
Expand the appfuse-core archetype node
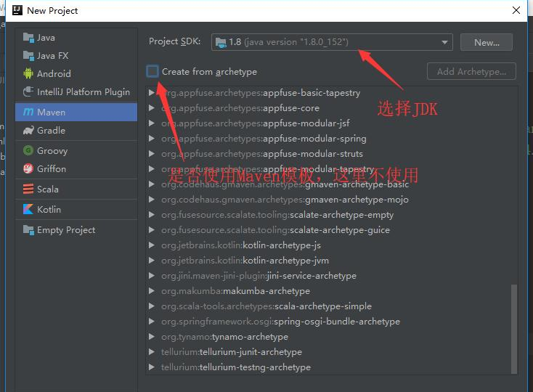pyautogui.click(x=152, y=108)
